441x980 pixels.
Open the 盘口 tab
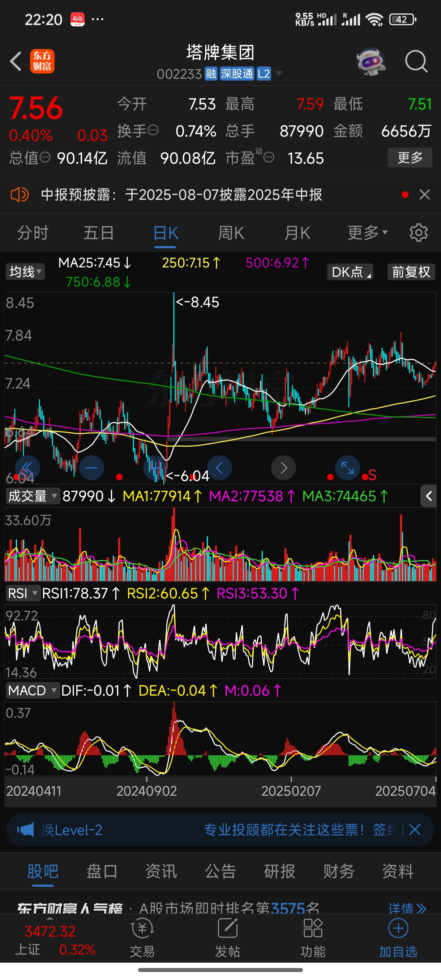(102, 871)
